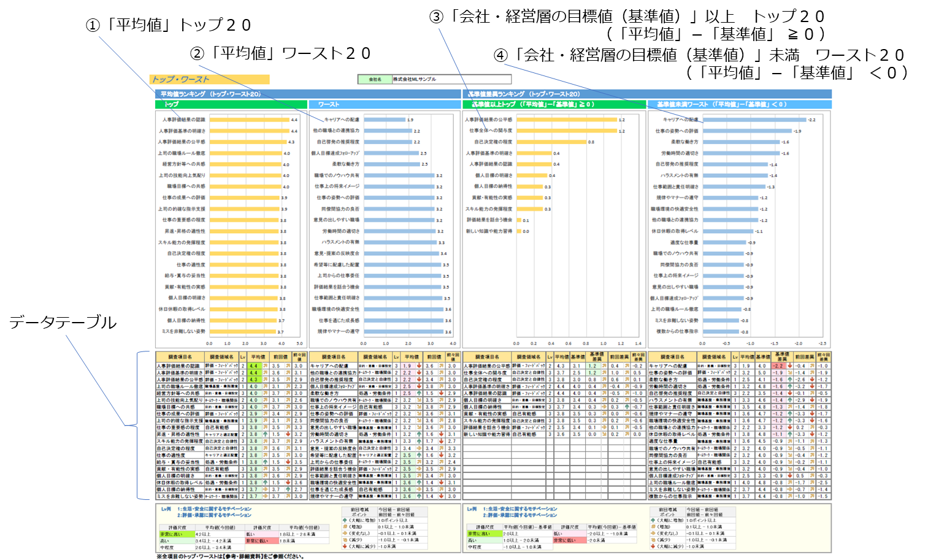The height and width of the screenshot is (560, 928).
Task: Click the 変化なし right arrow in left legend
Action: click(345, 533)
